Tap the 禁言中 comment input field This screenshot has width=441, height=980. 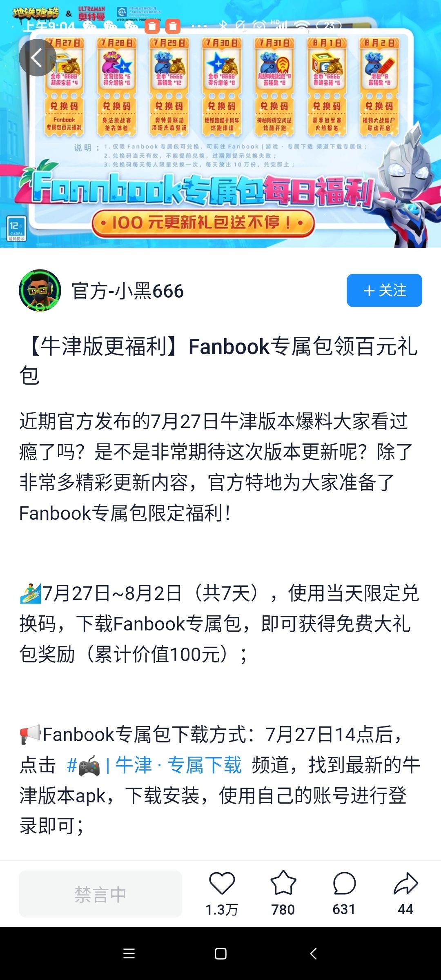tap(100, 894)
